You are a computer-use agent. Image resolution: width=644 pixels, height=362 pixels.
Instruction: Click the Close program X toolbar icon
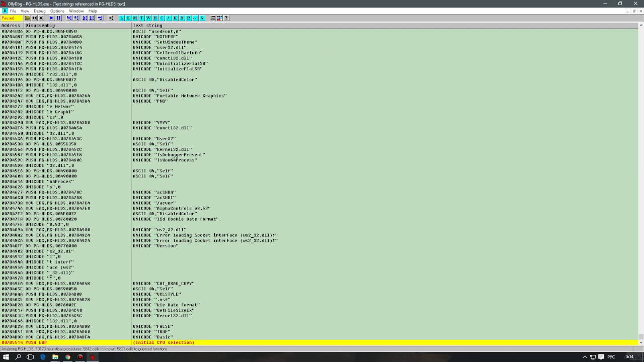coord(41,18)
